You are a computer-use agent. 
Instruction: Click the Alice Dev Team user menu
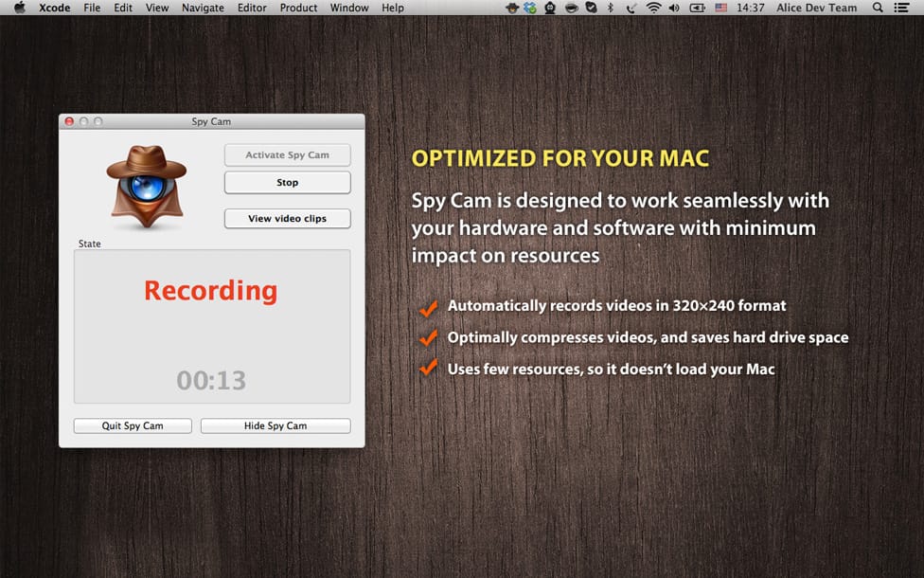tap(816, 8)
